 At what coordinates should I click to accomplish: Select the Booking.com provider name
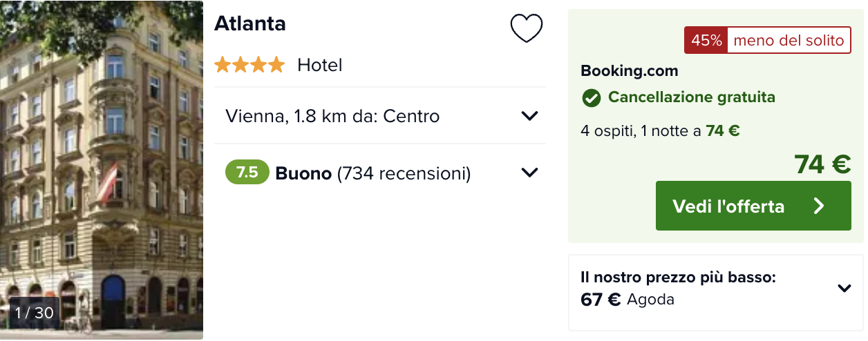(x=630, y=70)
